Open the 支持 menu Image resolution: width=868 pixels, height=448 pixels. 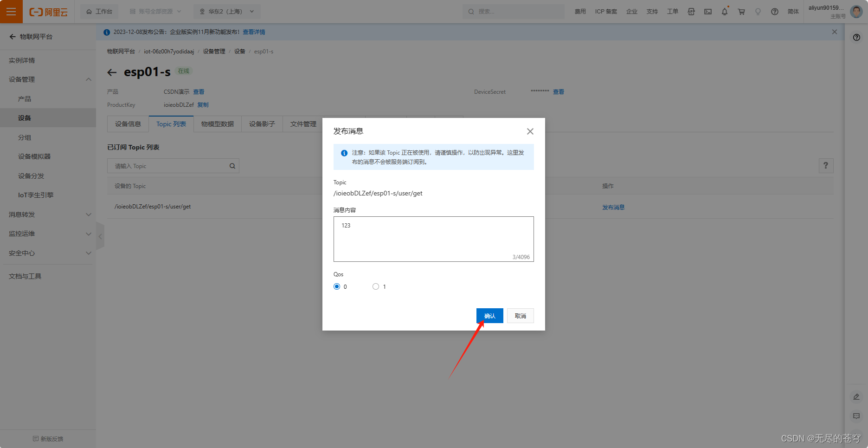tap(652, 12)
